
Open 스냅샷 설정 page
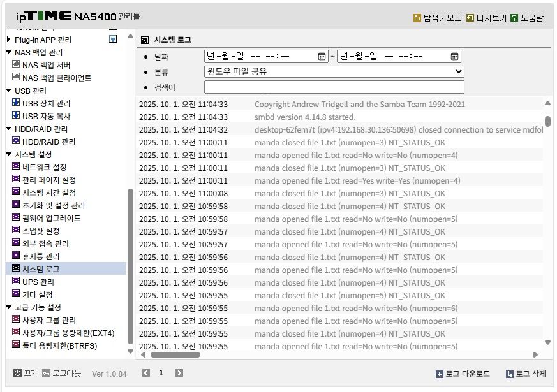tap(41, 231)
